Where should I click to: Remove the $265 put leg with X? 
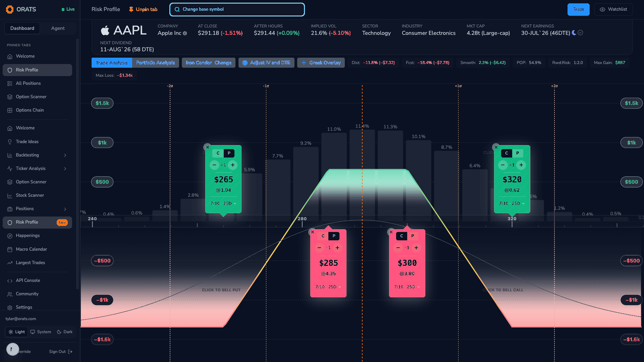pos(207,147)
